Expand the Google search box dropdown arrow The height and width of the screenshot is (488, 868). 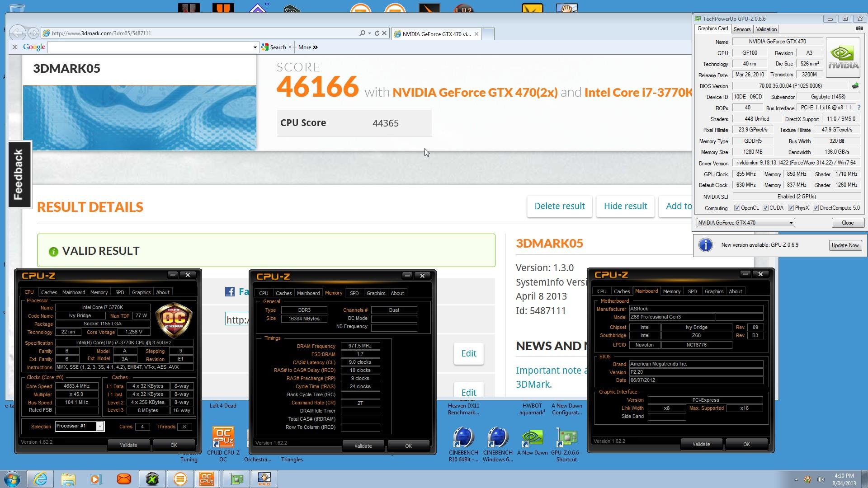click(255, 47)
